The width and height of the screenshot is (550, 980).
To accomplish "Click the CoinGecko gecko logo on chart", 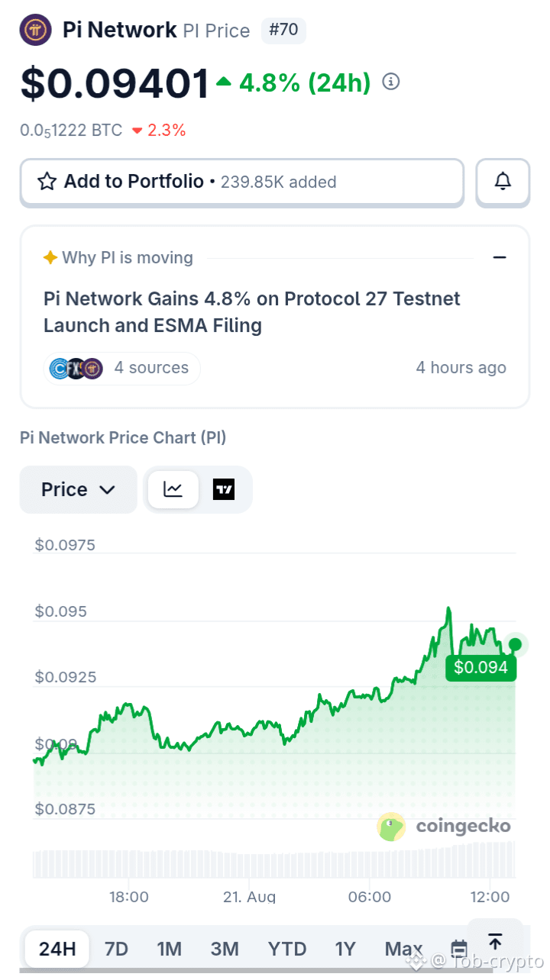I will [392, 827].
